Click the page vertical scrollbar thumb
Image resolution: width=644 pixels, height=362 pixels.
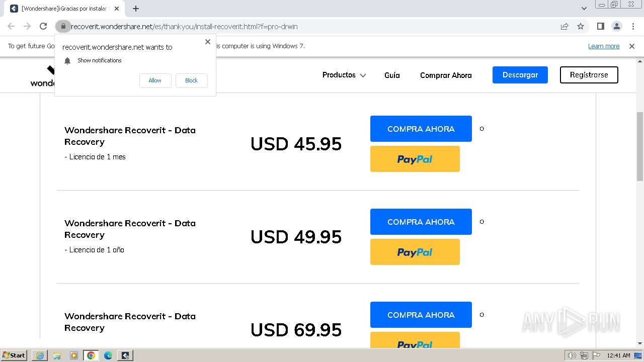(x=639, y=146)
